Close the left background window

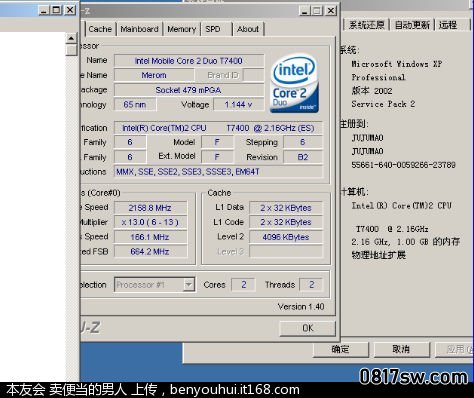pyautogui.click(x=70, y=10)
